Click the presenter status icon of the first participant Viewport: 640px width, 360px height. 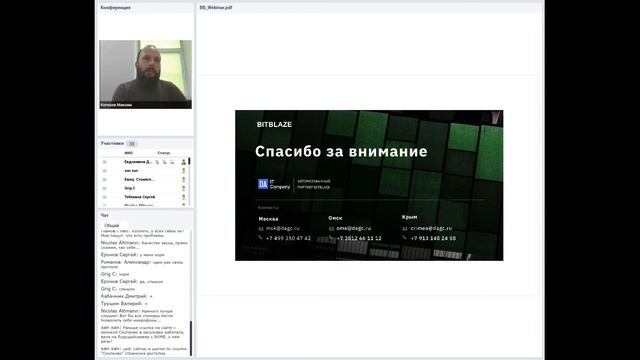(x=184, y=162)
